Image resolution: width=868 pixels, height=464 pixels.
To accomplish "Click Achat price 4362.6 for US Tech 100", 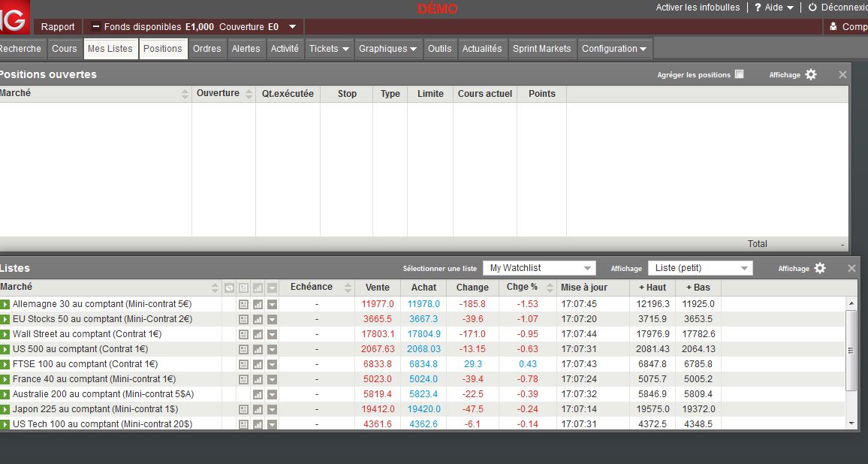I will 423,423.
